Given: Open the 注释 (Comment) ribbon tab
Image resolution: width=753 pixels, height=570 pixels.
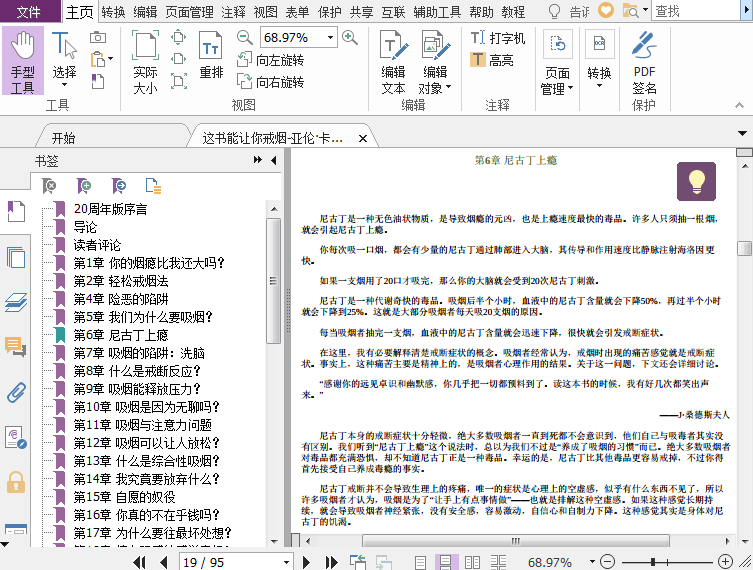Looking at the screenshot, I should point(233,12).
